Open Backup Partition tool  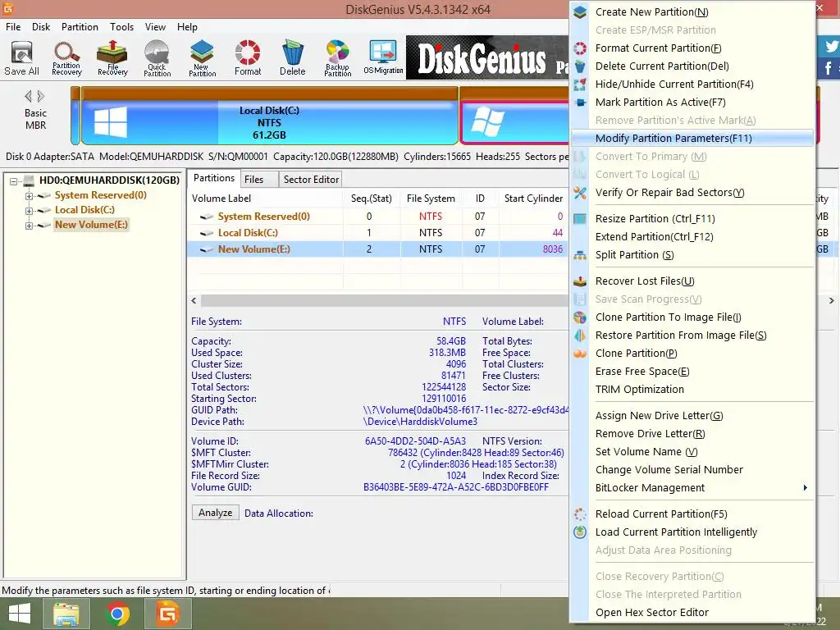coord(337,58)
